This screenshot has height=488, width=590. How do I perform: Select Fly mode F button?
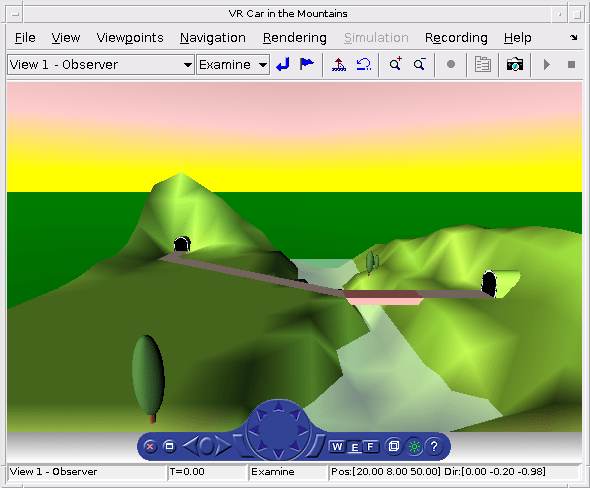[x=371, y=447]
